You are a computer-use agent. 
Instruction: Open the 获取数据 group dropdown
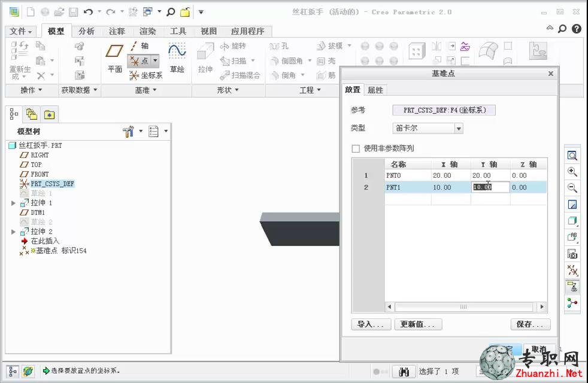pyautogui.click(x=79, y=90)
